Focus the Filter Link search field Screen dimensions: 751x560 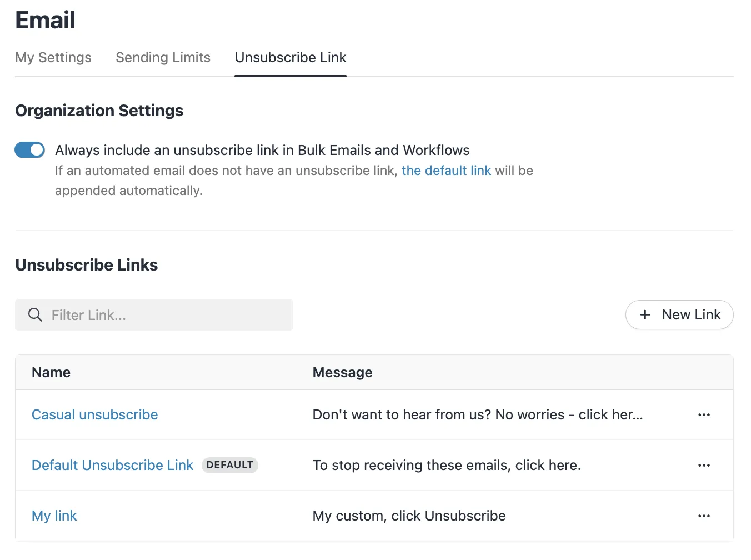point(154,315)
